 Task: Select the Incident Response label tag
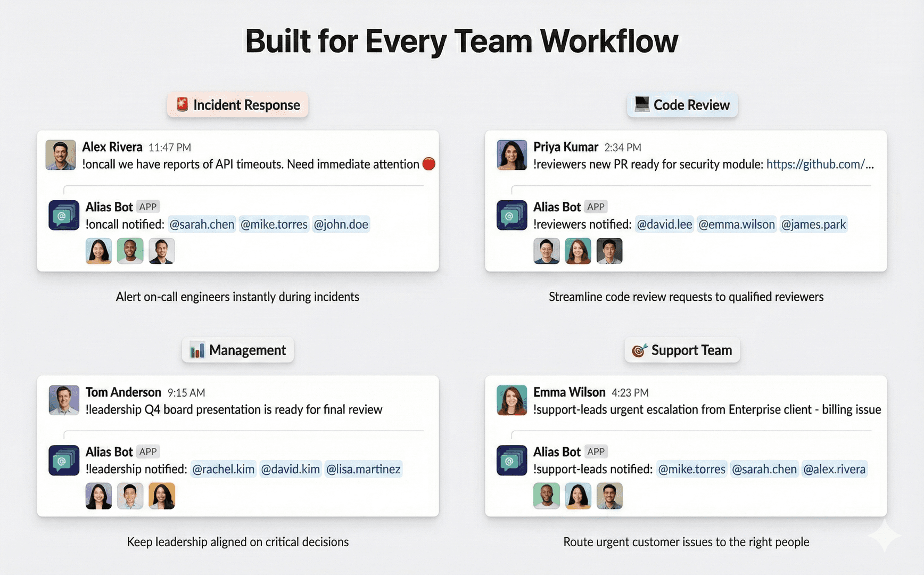[238, 105]
